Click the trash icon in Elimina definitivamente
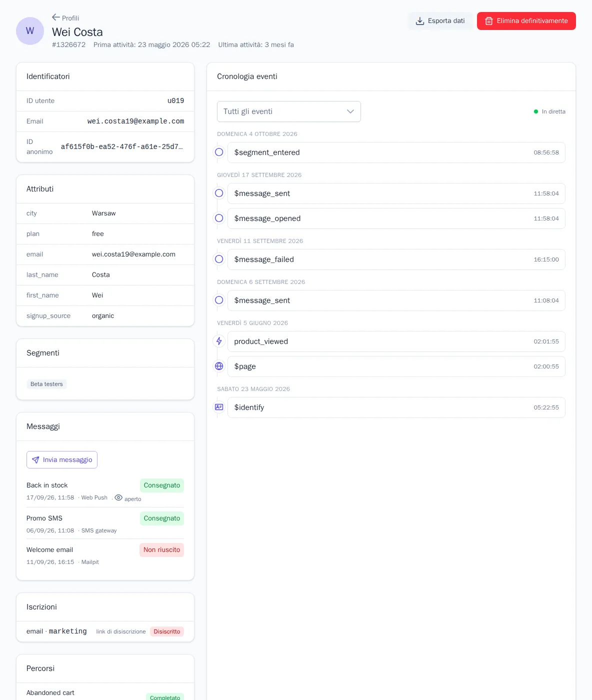The width and height of the screenshot is (592, 700). (489, 21)
